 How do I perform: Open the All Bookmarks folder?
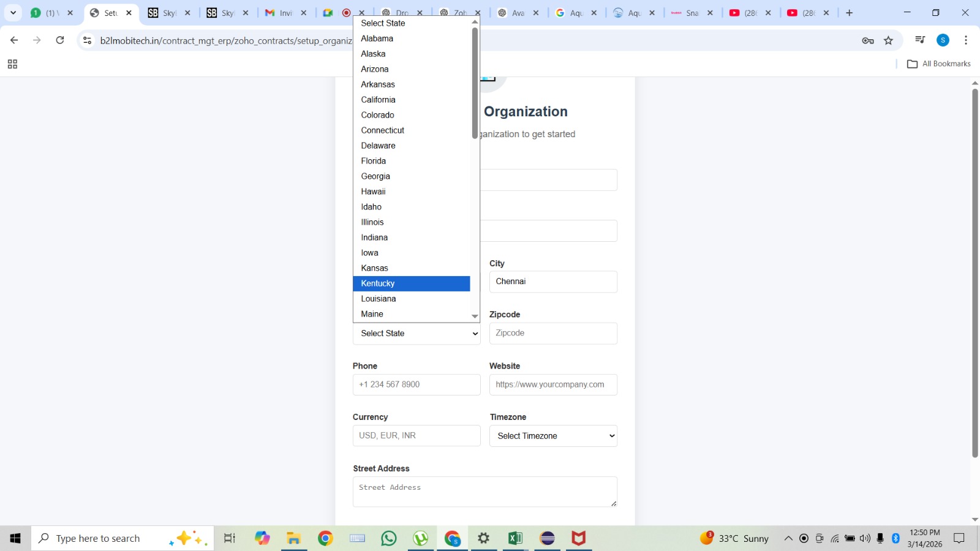coord(940,64)
